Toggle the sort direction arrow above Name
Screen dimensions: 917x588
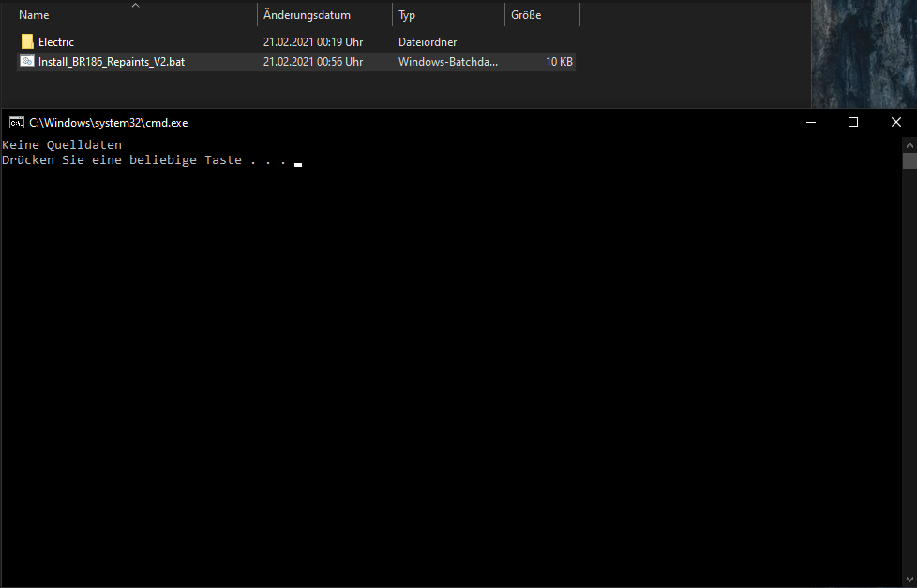[x=135, y=6]
